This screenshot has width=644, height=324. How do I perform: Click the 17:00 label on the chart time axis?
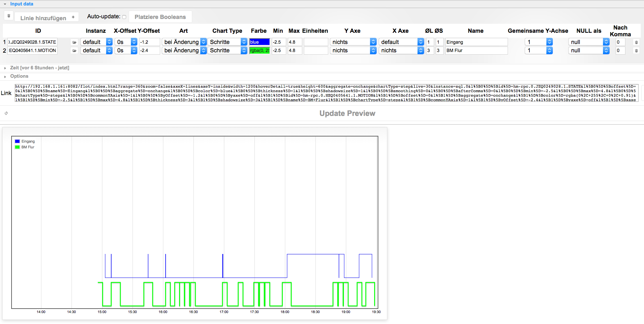[x=224, y=312]
